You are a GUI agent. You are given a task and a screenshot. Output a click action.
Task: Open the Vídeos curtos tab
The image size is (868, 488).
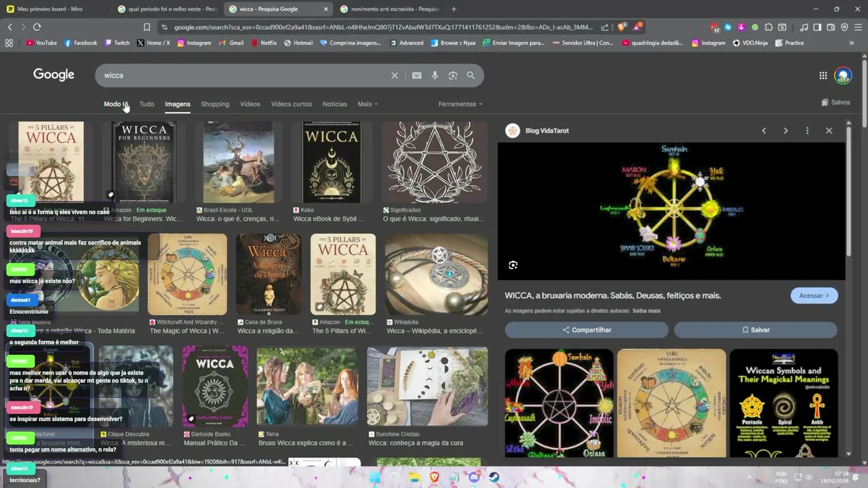click(292, 104)
